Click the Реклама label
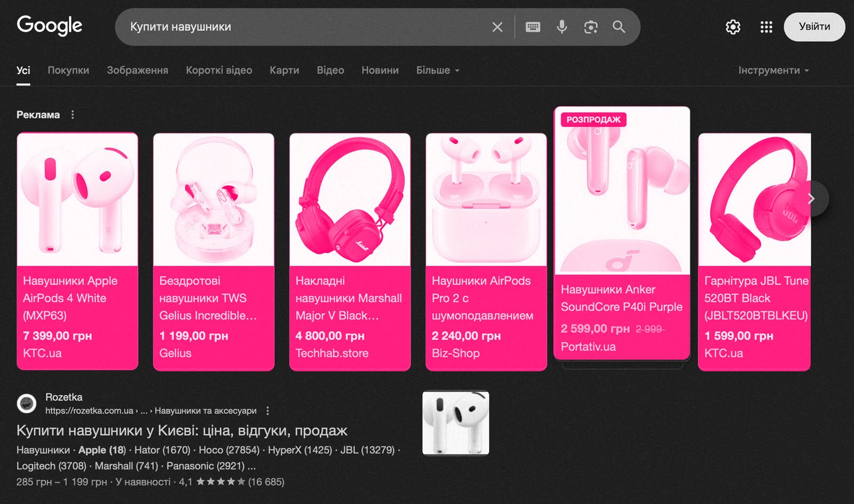Viewport: 854px width, 504px height. (38, 115)
